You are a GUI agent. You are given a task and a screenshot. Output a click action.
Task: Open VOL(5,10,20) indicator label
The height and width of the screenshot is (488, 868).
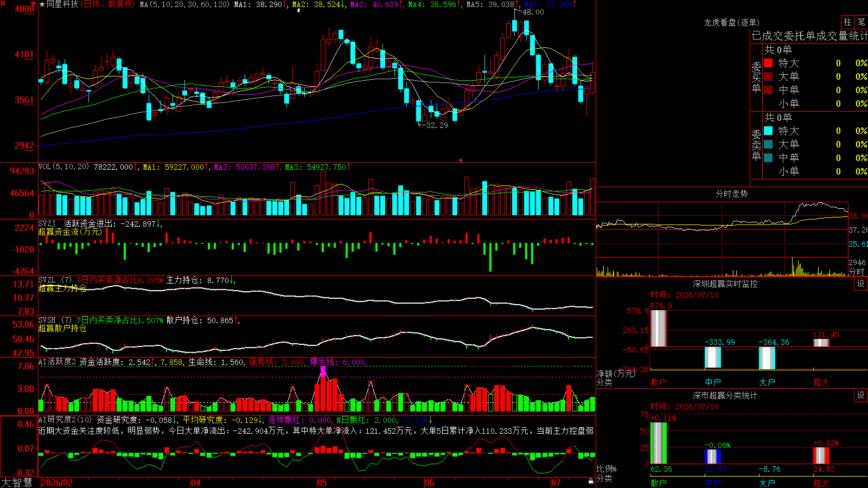(64, 167)
